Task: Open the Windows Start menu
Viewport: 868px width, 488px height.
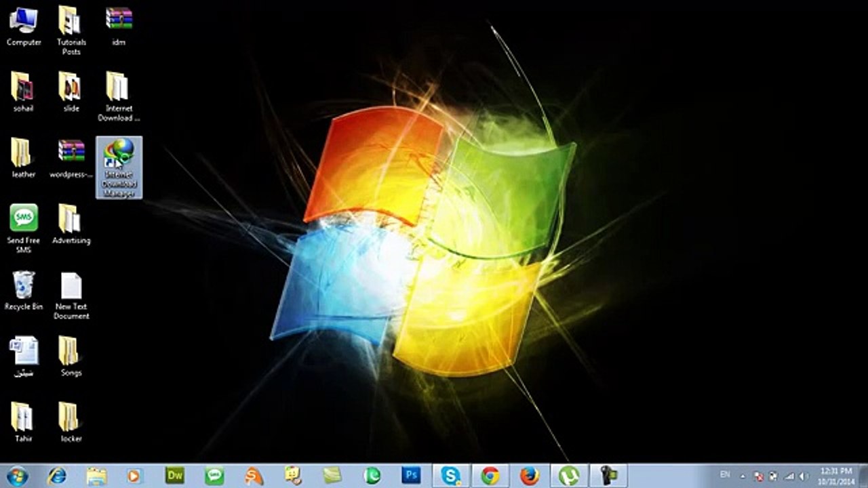Action: coord(17,476)
